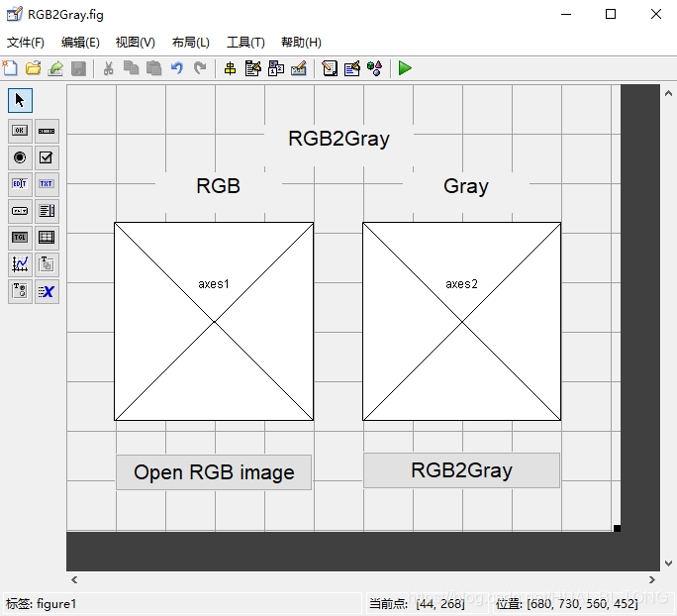Screen dimensions: 677x616
Task: Open the Tab Order Editor icon
Action: point(276,68)
